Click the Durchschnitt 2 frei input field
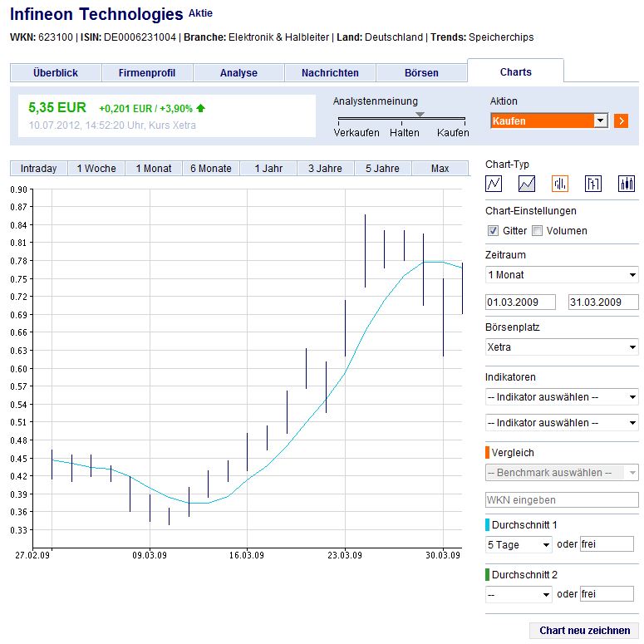 click(607, 594)
